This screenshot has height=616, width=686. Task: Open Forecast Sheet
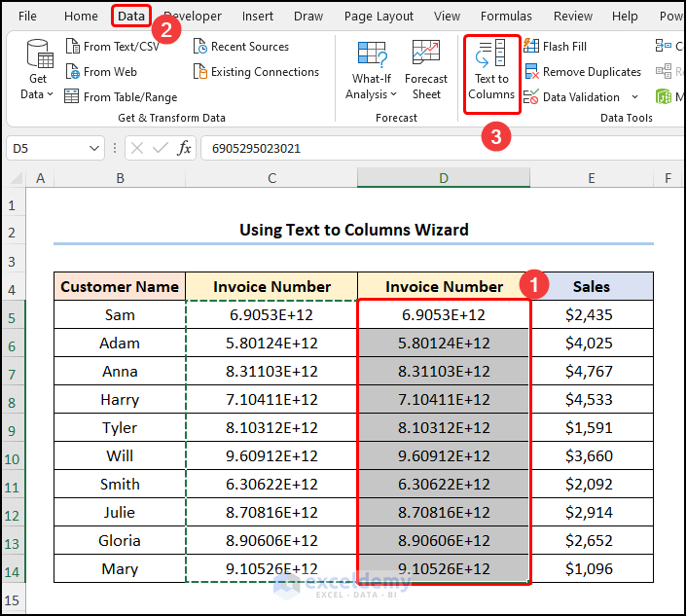point(426,71)
